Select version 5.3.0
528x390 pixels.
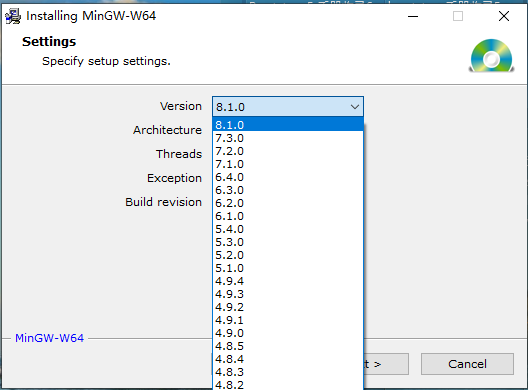288,242
